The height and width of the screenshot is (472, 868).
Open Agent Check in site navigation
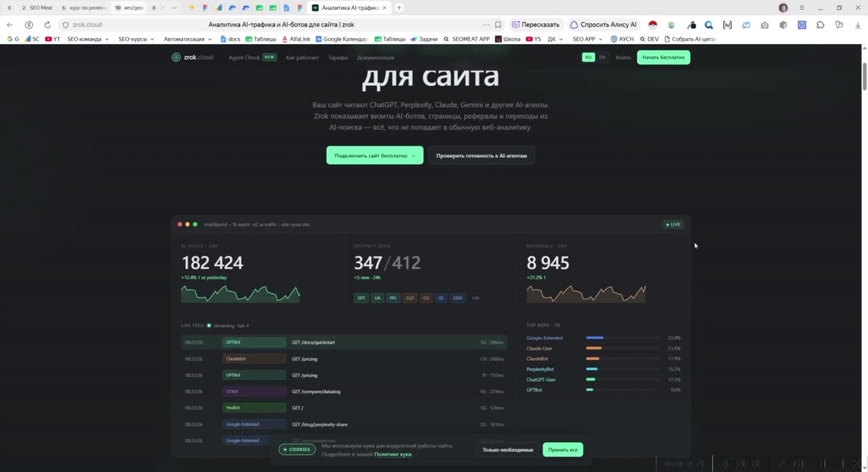pyautogui.click(x=252, y=58)
